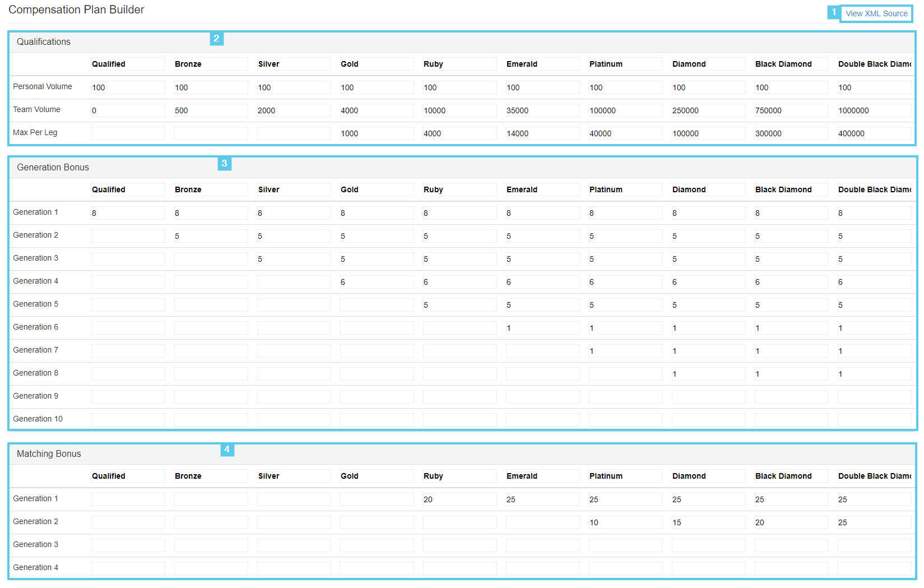Click the Team Volume row label
The image size is (924, 588).
point(36,109)
